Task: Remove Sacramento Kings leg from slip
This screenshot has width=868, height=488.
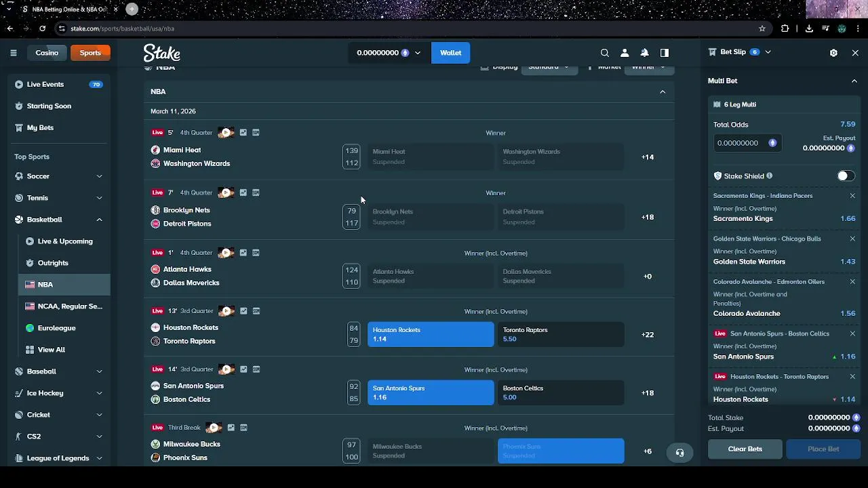Action: (x=852, y=196)
